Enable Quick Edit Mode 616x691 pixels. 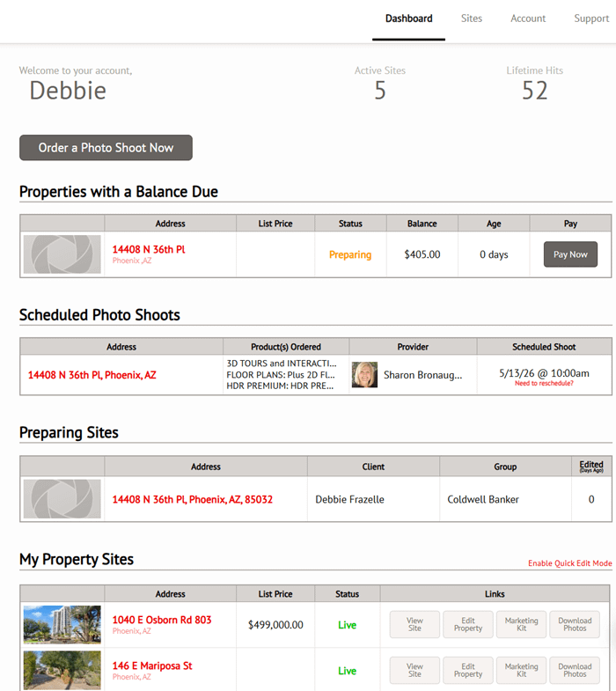point(569,563)
